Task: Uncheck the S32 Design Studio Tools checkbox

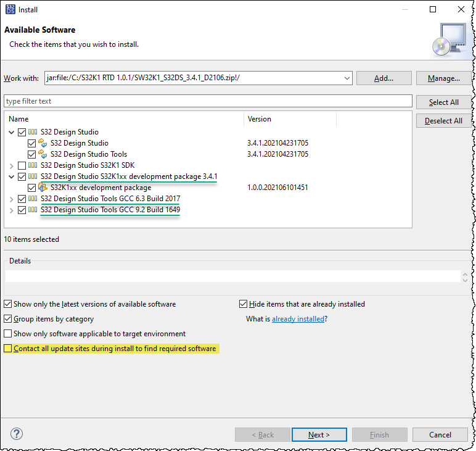Action: click(x=31, y=154)
